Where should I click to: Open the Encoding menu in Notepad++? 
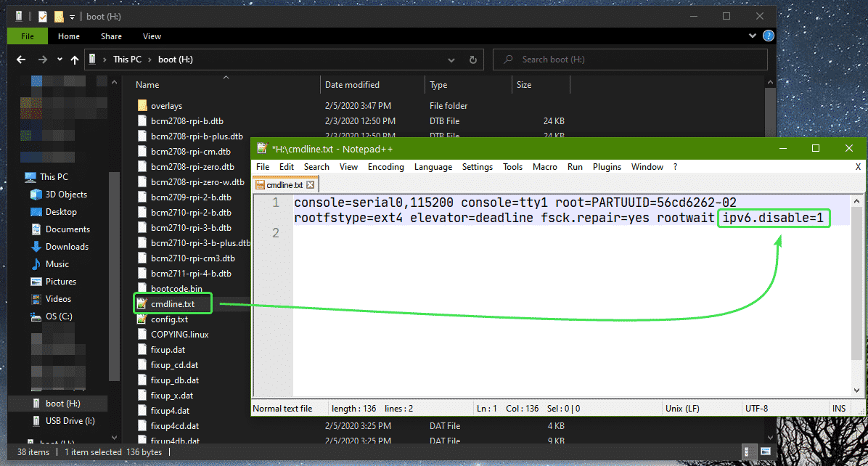pos(385,167)
